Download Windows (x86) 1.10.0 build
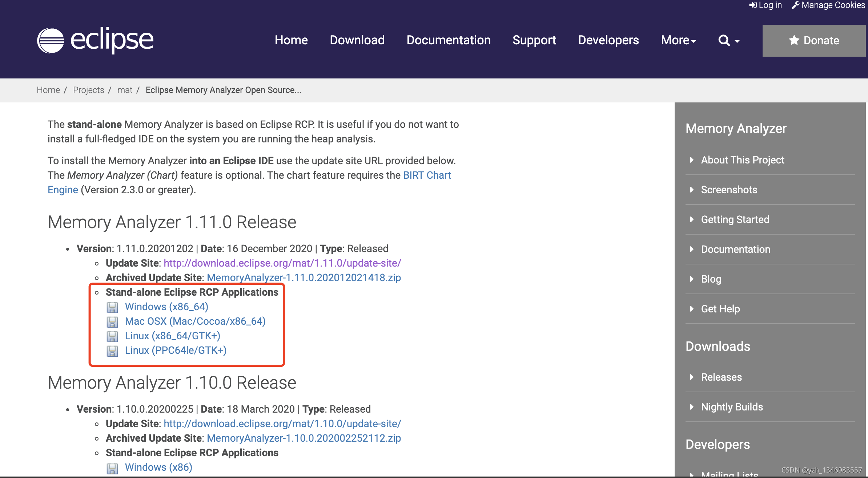The height and width of the screenshot is (478, 868). pos(158,467)
